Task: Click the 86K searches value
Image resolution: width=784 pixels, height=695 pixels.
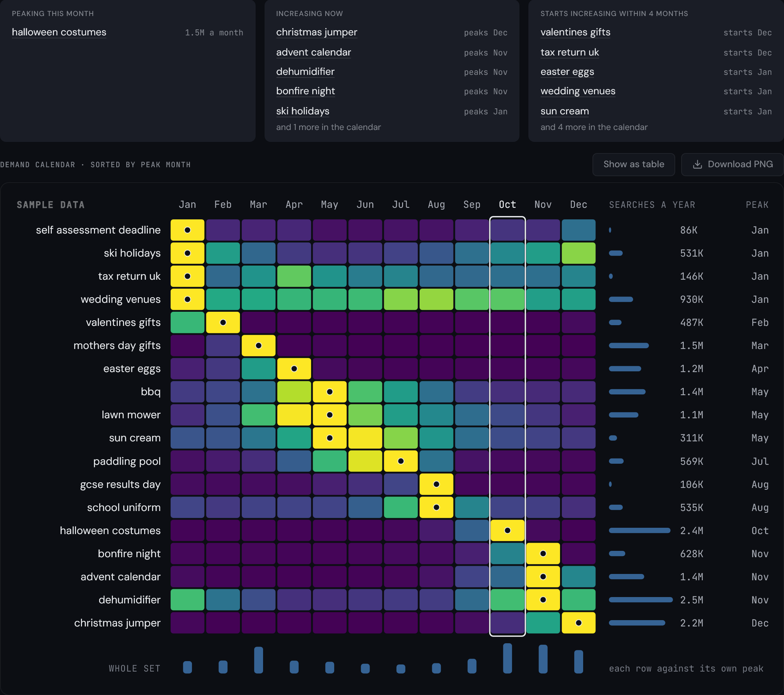Action: click(x=689, y=231)
